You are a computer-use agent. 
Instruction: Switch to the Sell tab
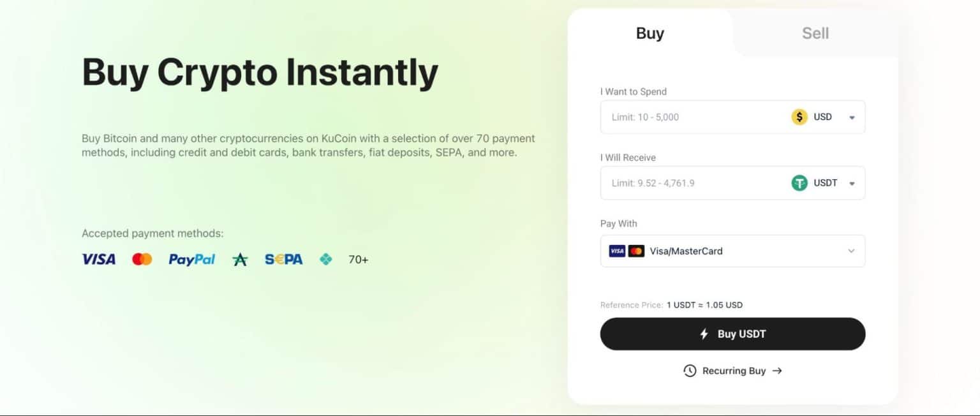815,33
